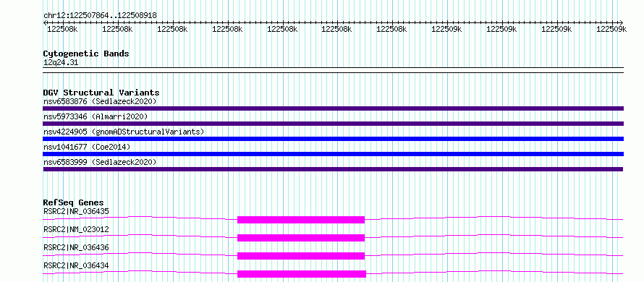This screenshot has width=644, height=282.
Task: Select the DGV Structural Variants track title
Action: (x=101, y=93)
